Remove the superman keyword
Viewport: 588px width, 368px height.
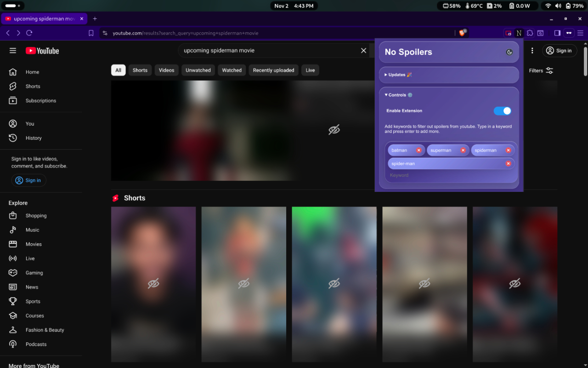click(463, 150)
